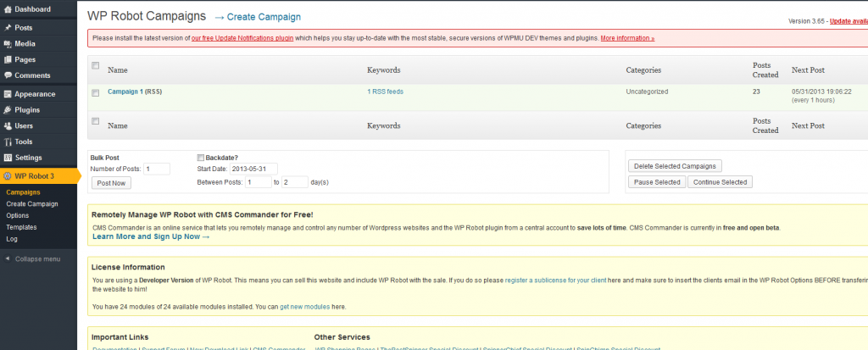
Task: Click the WP Robot 3 gear icon
Action: coord(8,176)
